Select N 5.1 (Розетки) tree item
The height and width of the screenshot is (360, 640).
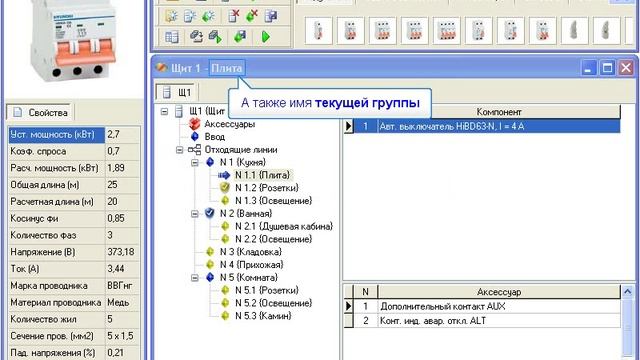coord(267,290)
